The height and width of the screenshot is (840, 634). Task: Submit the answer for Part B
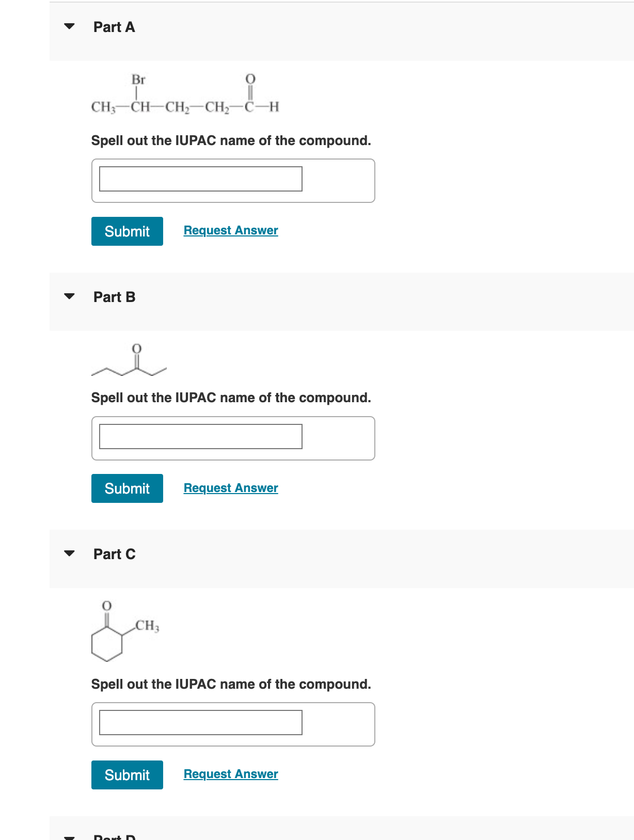126,488
